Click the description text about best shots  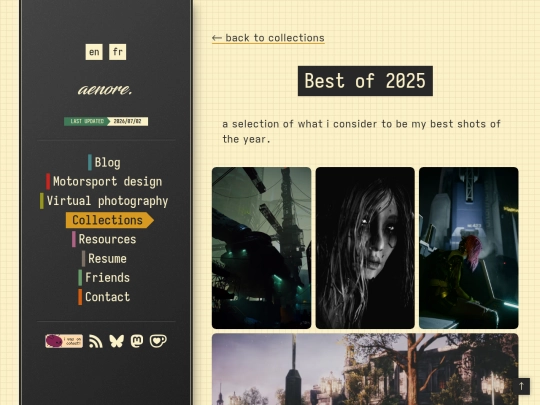pos(361,132)
